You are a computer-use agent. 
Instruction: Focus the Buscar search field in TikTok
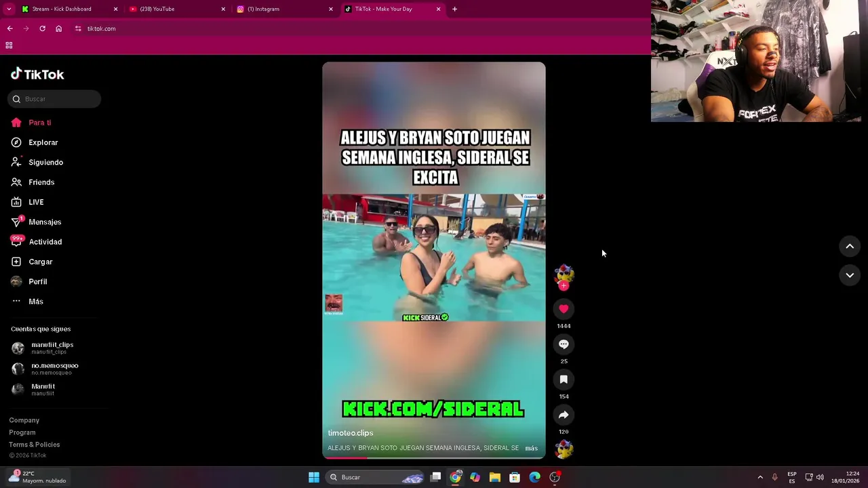[x=54, y=99]
